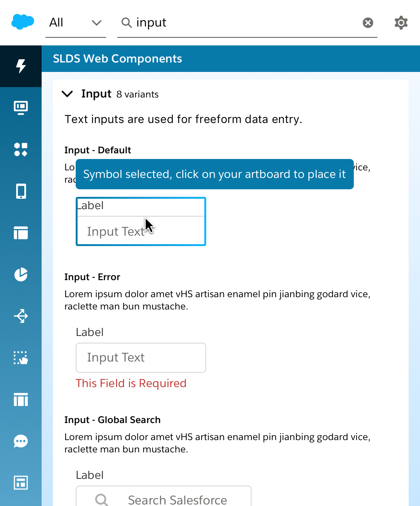Clear the search field with the X button

pyautogui.click(x=368, y=22)
